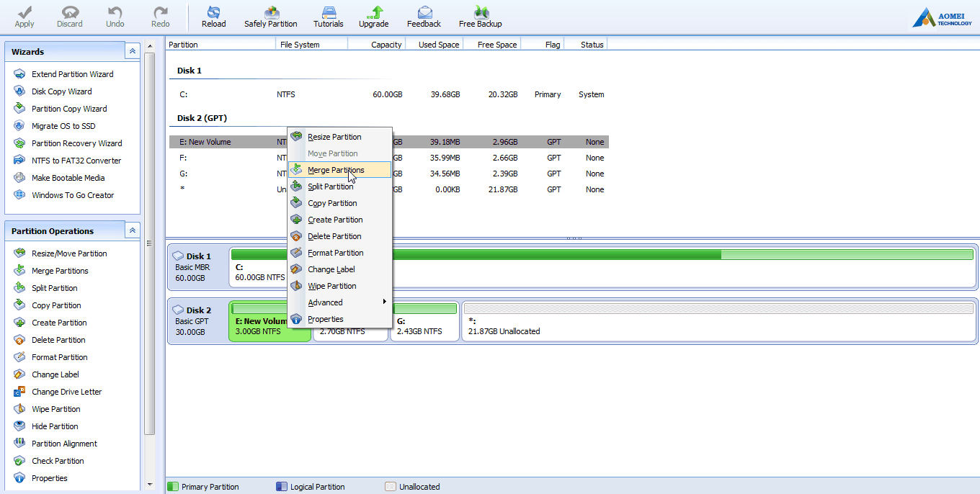980x494 pixels.
Task: Collapse the Wizards panel
Action: [132, 51]
